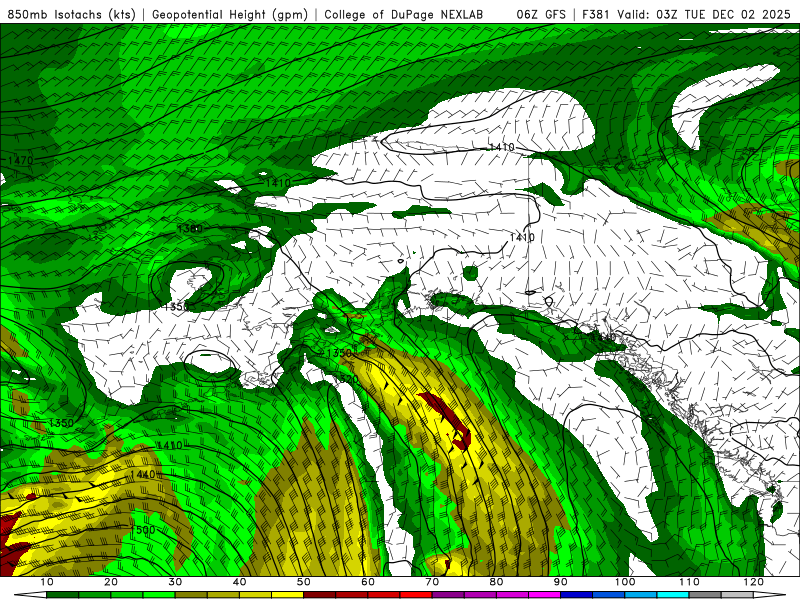Choose the dark blue 90–95 kt legend swatch
Image resolution: width=800 pixels, height=600 pixels.
[x=577, y=595]
